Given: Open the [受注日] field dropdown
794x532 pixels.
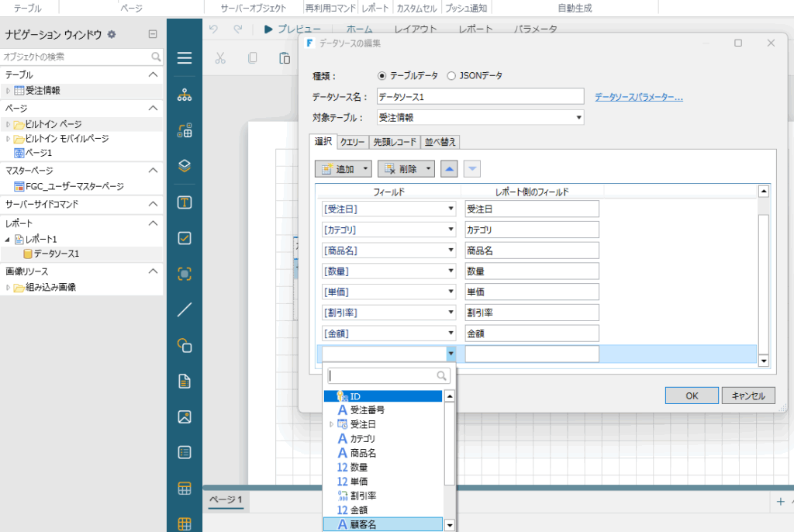Looking at the screenshot, I should (451, 209).
